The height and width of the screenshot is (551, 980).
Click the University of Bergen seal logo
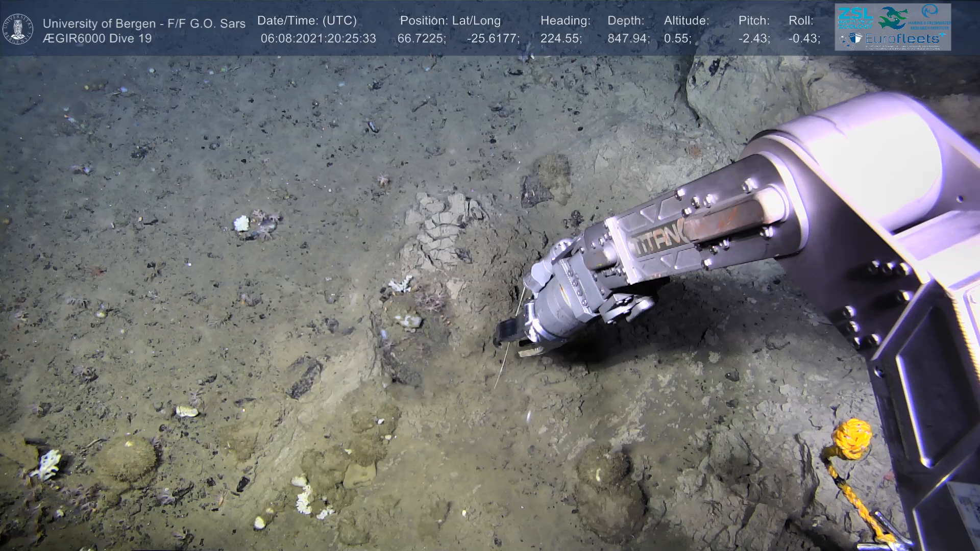click(x=18, y=29)
